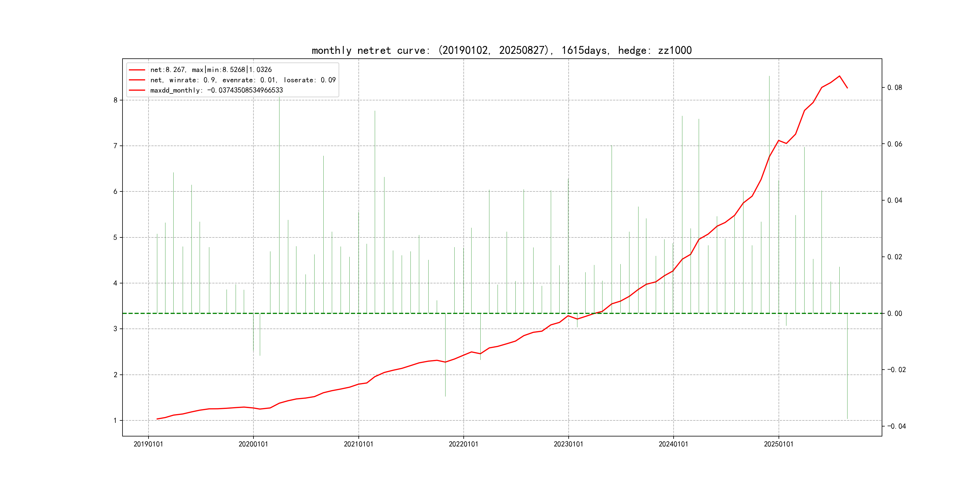This screenshot has width=980, height=490.
Task: Click the 20250101 x-axis label
Action: [779, 444]
